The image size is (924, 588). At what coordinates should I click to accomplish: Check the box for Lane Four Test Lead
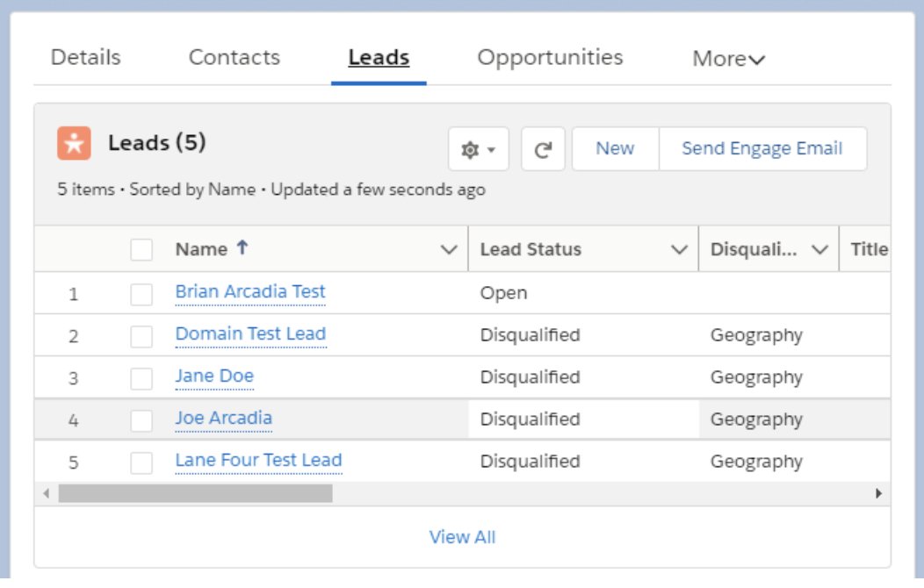tap(141, 463)
